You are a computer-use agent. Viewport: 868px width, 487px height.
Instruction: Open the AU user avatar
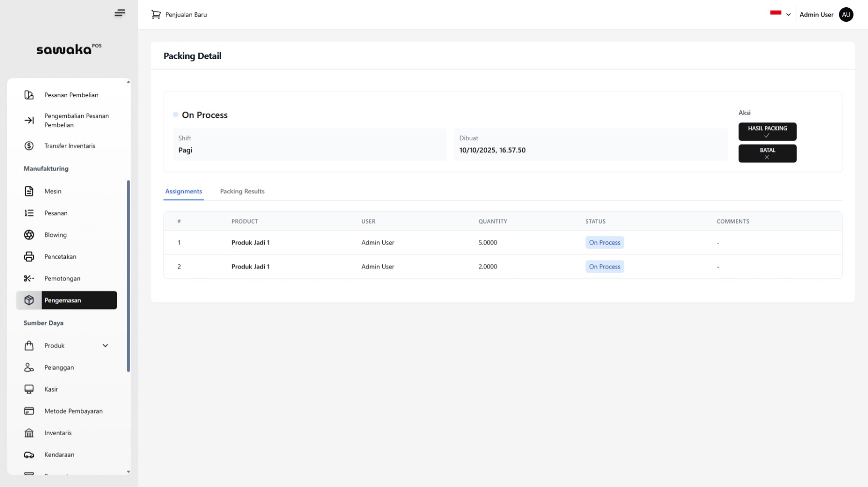(x=846, y=15)
